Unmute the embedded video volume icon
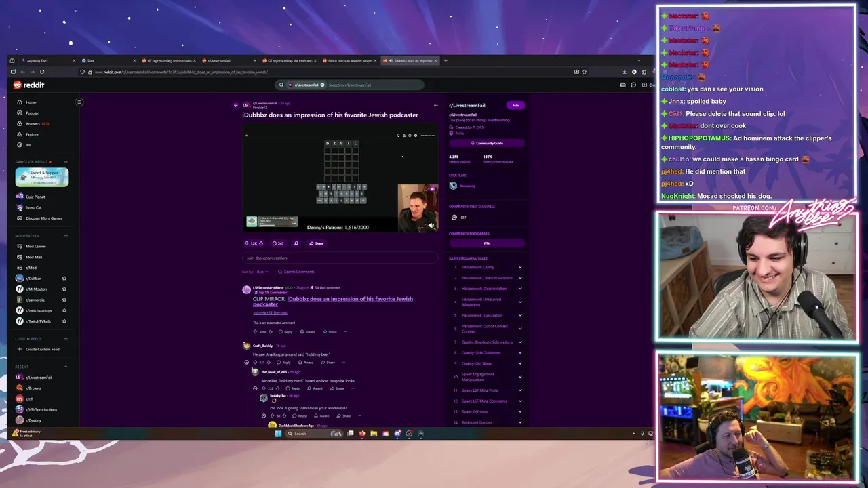The height and width of the screenshot is (488, 868). click(431, 226)
